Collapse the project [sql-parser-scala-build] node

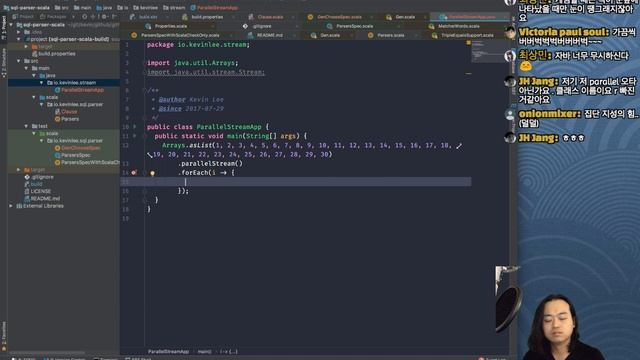pos(19,39)
